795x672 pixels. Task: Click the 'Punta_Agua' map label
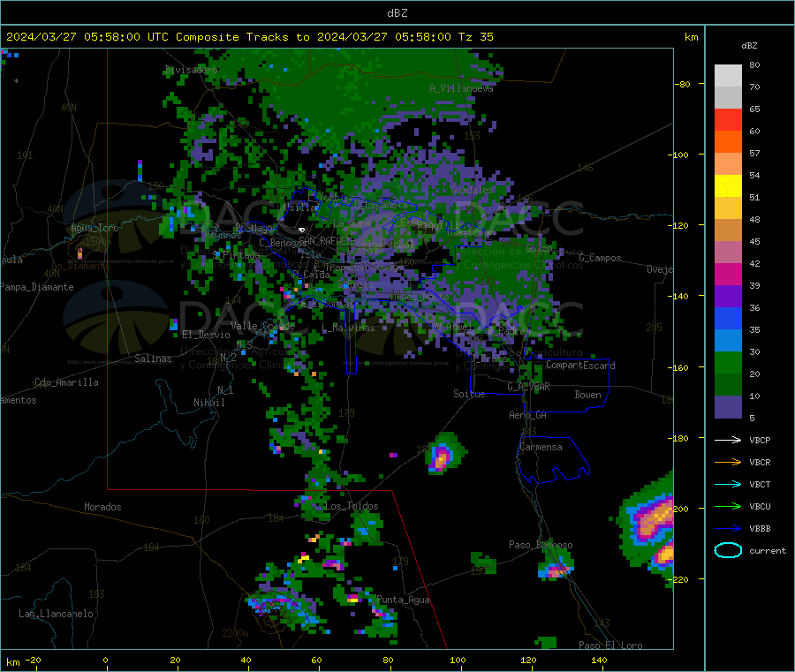(x=403, y=600)
